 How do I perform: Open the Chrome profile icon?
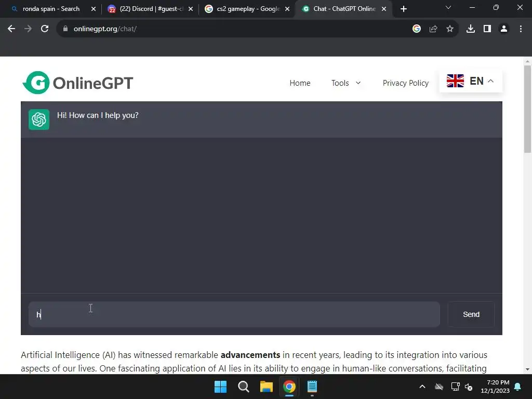click(x=504, y=29)
